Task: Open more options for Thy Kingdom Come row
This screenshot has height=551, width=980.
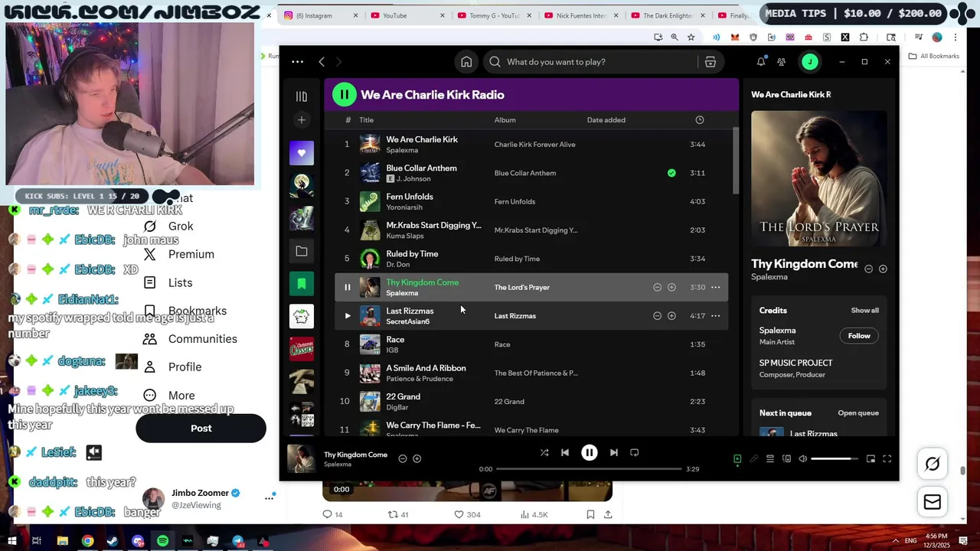Action: pos(715,288)
